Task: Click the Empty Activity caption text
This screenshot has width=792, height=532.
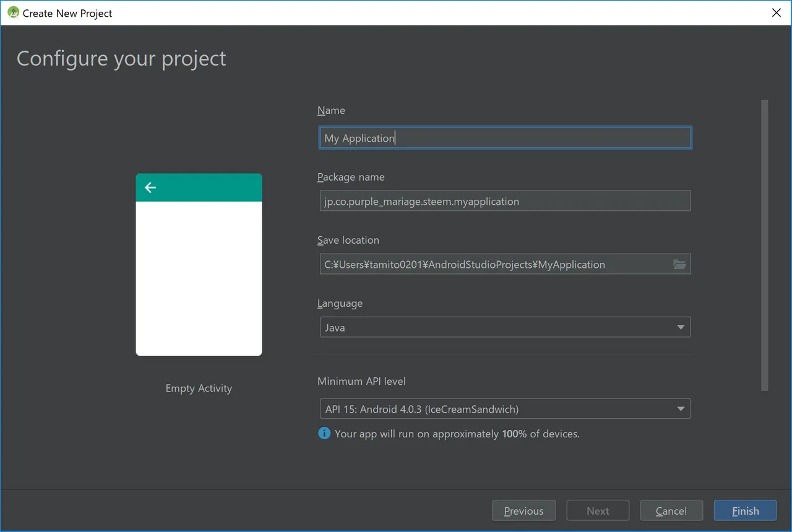Action: pos(199,388)
